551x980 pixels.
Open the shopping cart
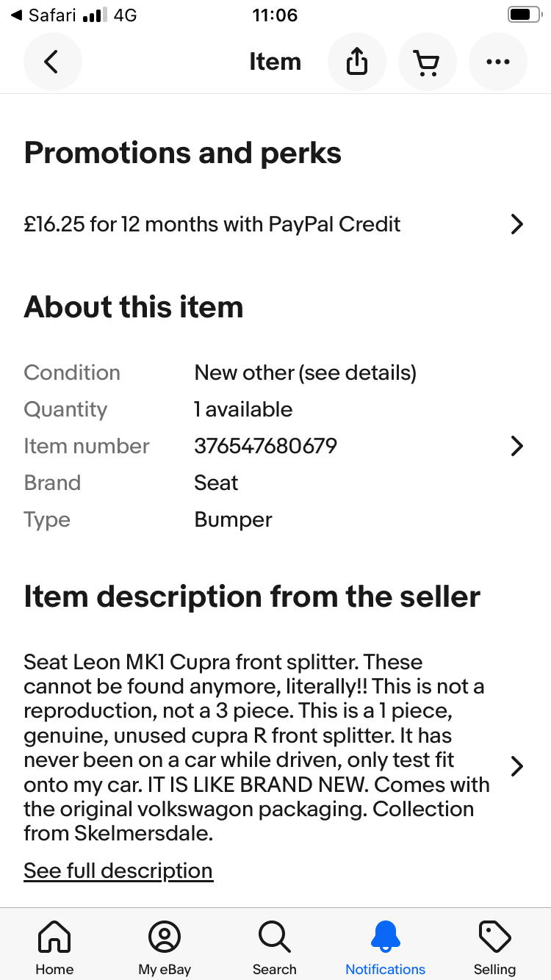point(427,62)
